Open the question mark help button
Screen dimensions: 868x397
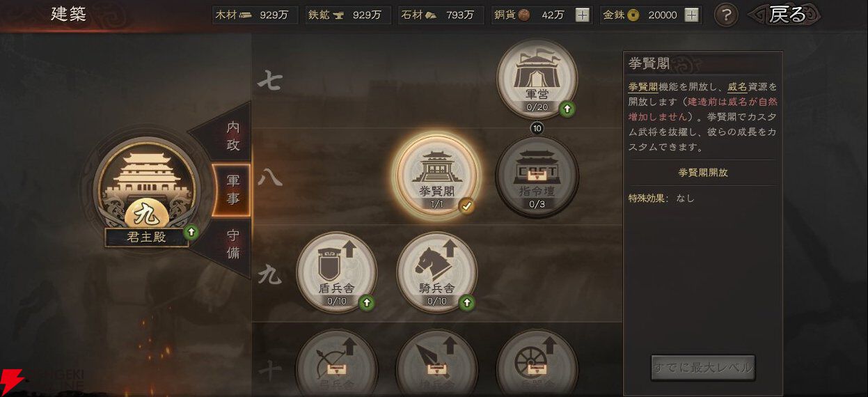tap(726, 15)
